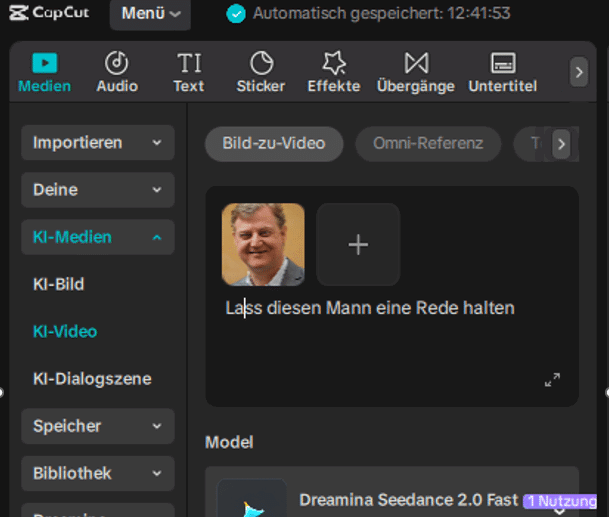The height and width of the screenshot is (517, 609).
Task: Expand the Deine section
Action: click(98, 190)
